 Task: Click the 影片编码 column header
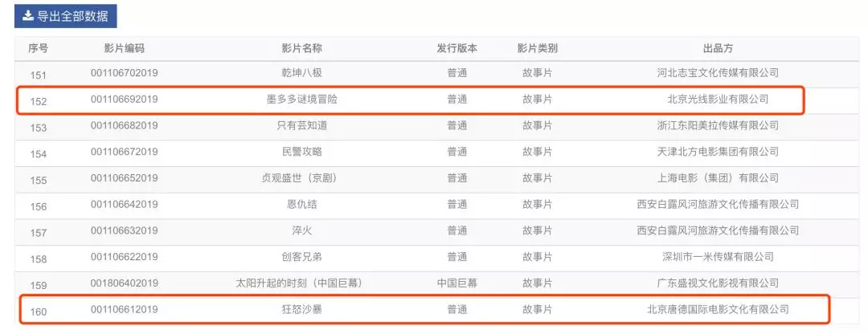(x=124, y=48)
